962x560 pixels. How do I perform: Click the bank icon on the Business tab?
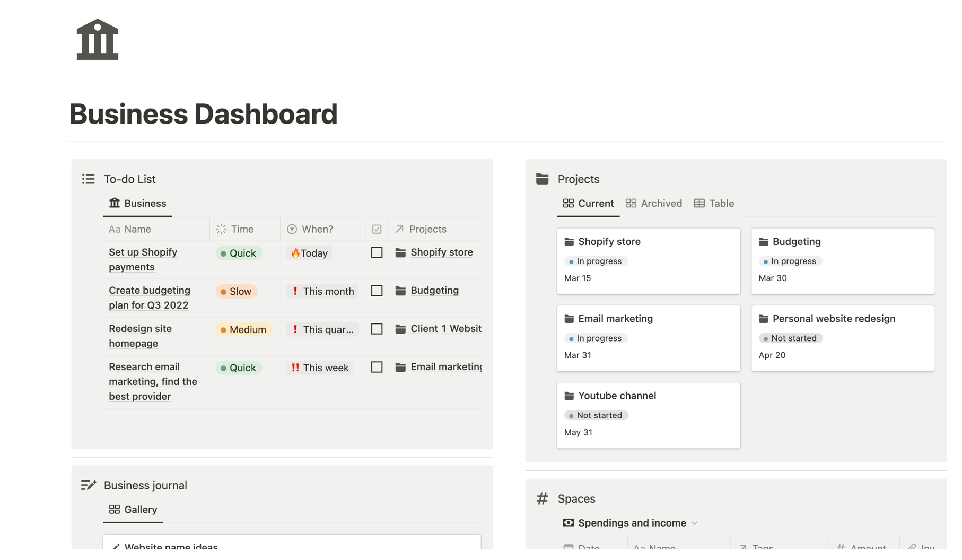pyautogui.click(x=114, y=203)
